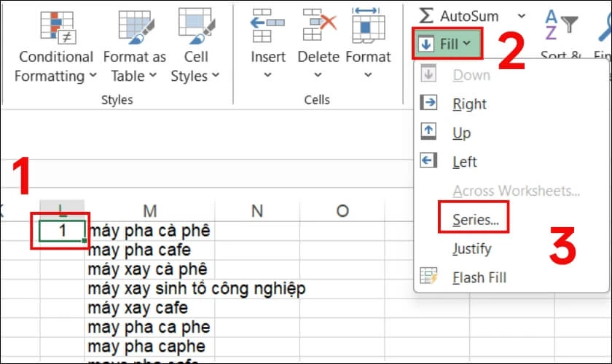Select column M header
Screen dimensions: 612x364
click(x=150, y=210)
